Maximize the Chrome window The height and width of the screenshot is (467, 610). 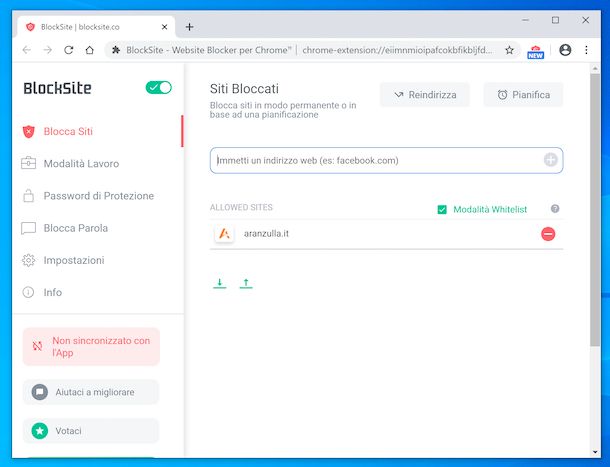[x=556, y=20]
